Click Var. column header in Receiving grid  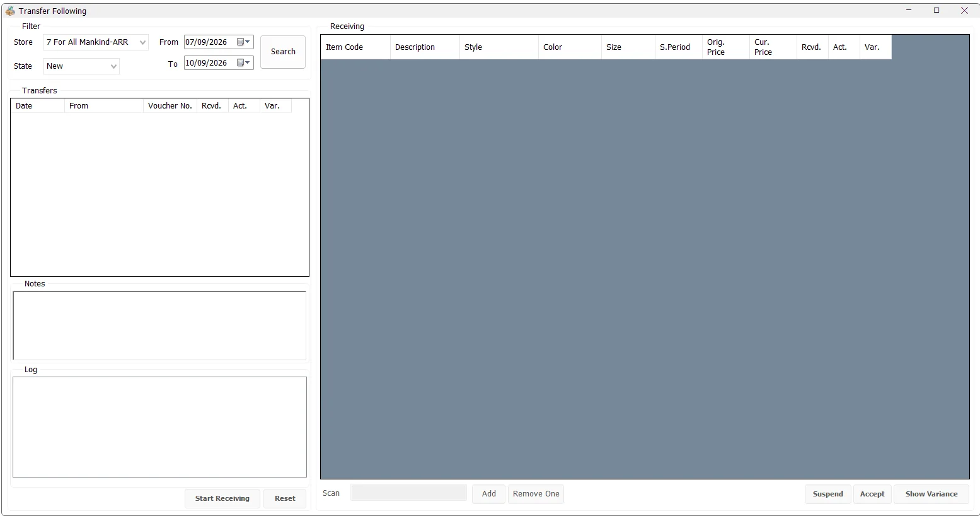pos(875,47)
